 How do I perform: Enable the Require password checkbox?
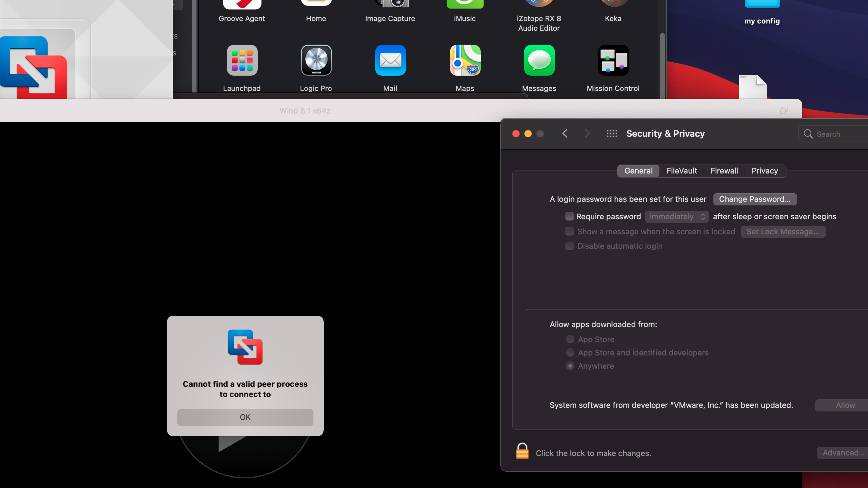tap(569, 216)
